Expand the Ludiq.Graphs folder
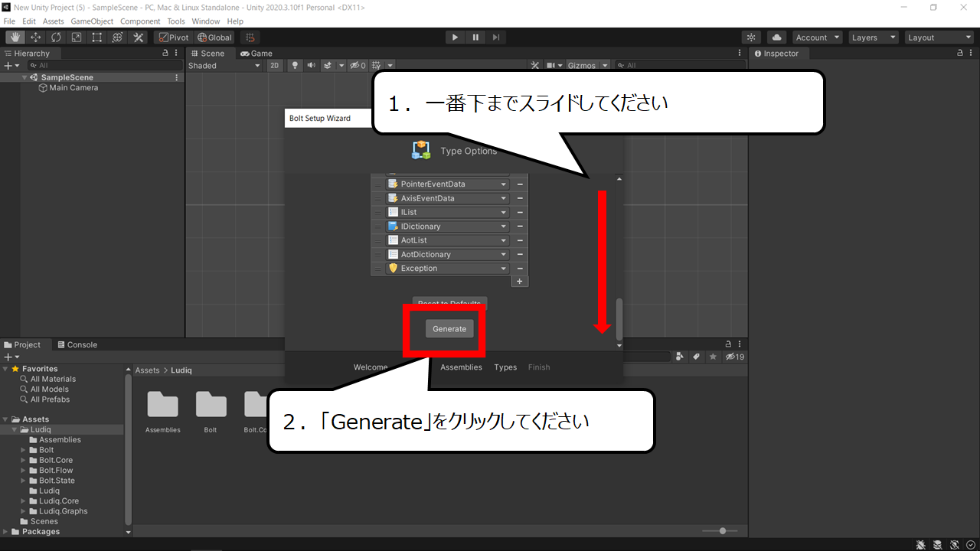Viewport: 980px width, 551px height. pyautogui.click(x=23, y=511)
